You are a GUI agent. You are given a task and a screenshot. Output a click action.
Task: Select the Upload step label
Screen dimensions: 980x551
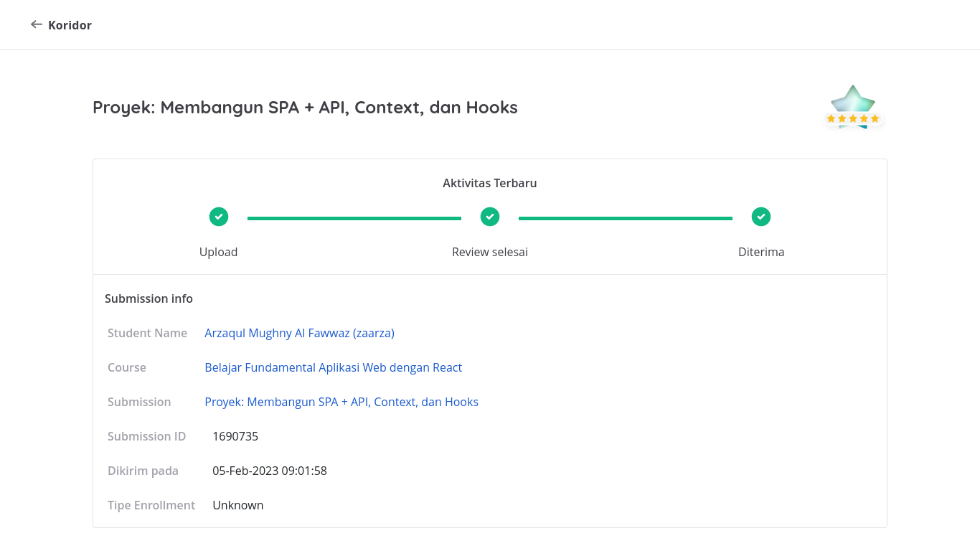[x=218, y=253]
